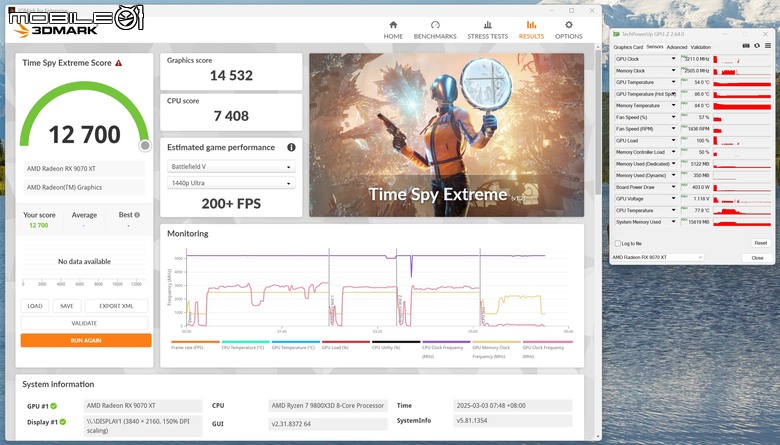Click the Monitoring frequency chart
The image size is (780, 445).
click(377, 287)
